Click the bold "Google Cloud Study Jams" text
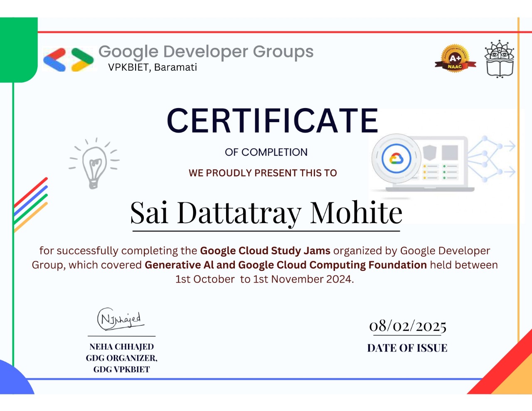The height and width of the screenshot is (411, 532). 265,251
